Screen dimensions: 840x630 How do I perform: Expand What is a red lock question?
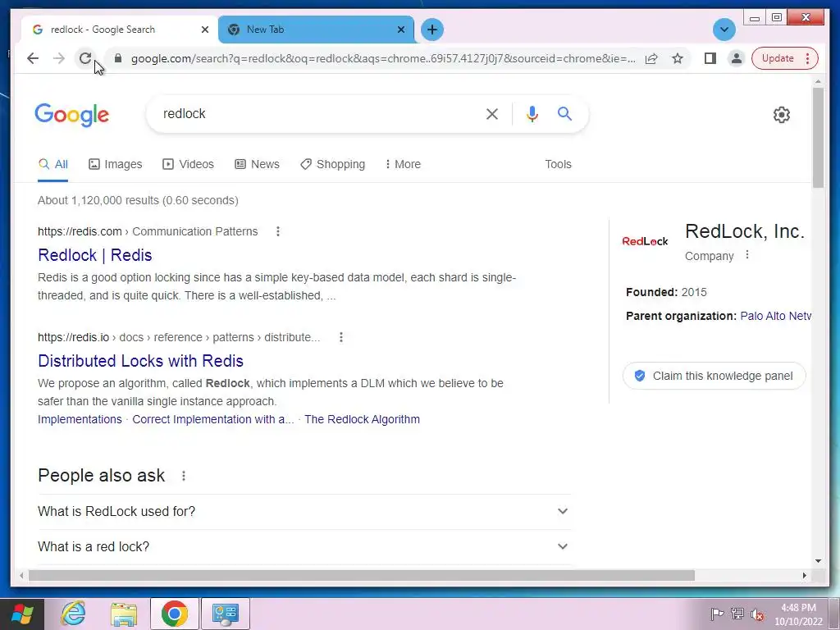tap(304, 547)
